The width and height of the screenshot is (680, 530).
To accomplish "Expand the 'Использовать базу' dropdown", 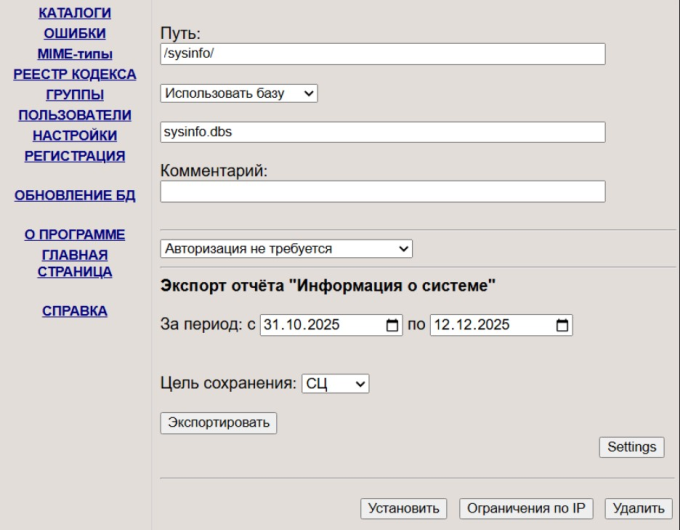I will coord(239,93).
